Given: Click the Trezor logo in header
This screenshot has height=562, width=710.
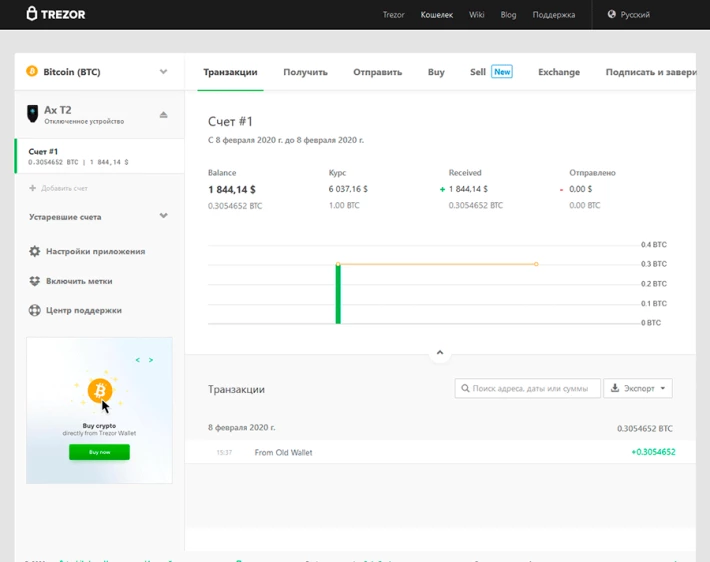Looking at the screenshot, I should (56, 14).
